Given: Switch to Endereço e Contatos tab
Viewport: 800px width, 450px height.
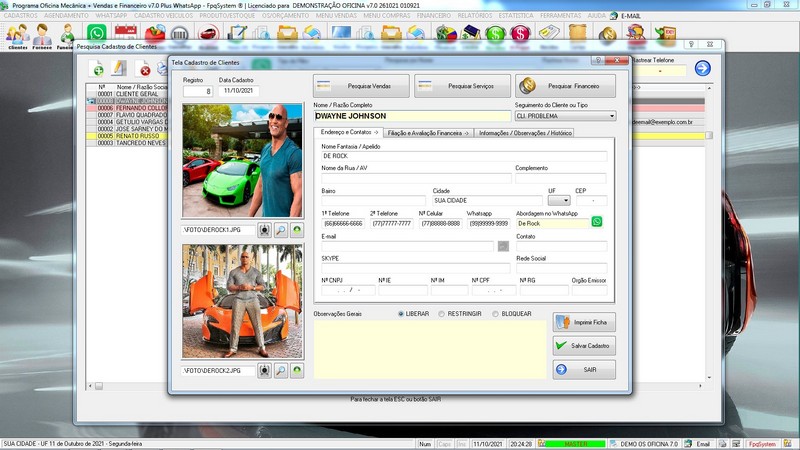Looking at the screenshot, I should (349, 132).
